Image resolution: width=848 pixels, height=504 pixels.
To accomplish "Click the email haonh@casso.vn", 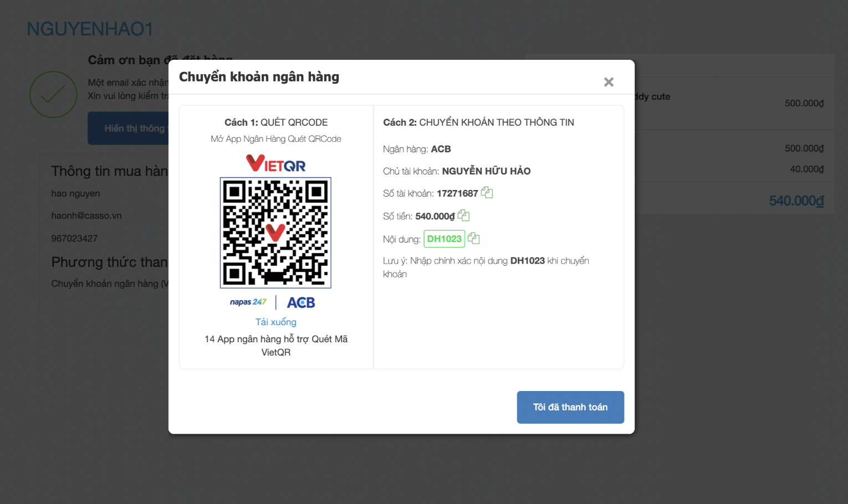I will coord(86,215).
